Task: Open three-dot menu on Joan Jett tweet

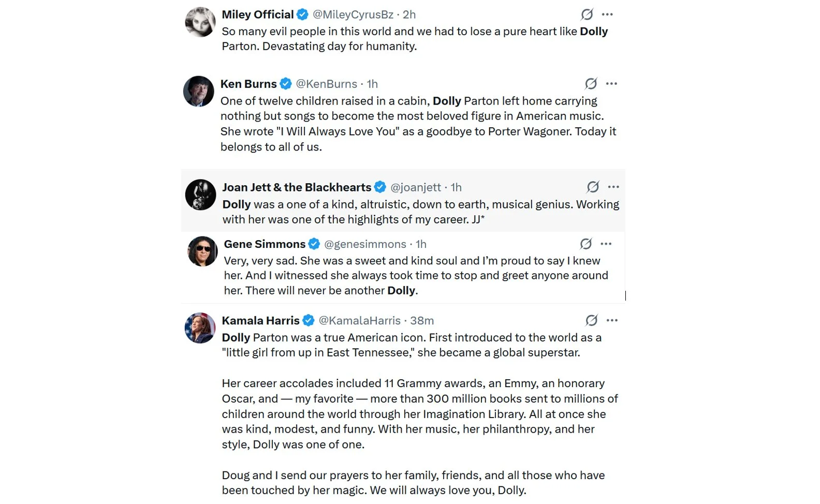Action: [x=613, y=187]
